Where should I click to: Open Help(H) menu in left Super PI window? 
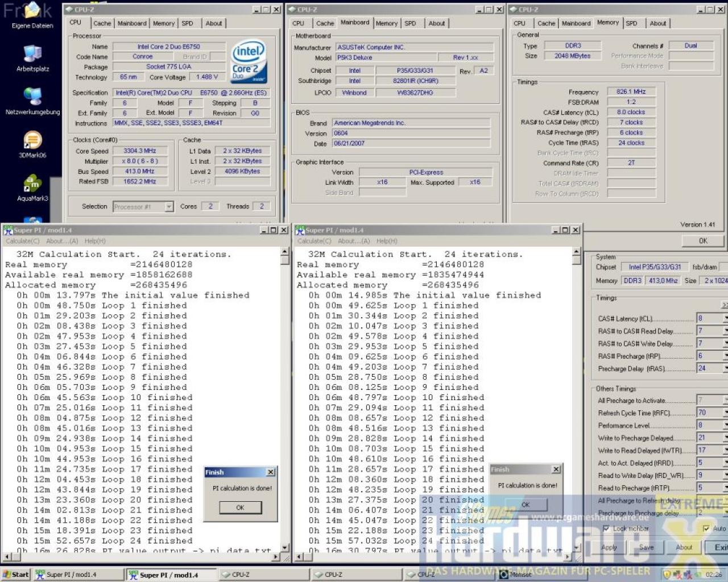pyautogui.click(x=95, y=241)
